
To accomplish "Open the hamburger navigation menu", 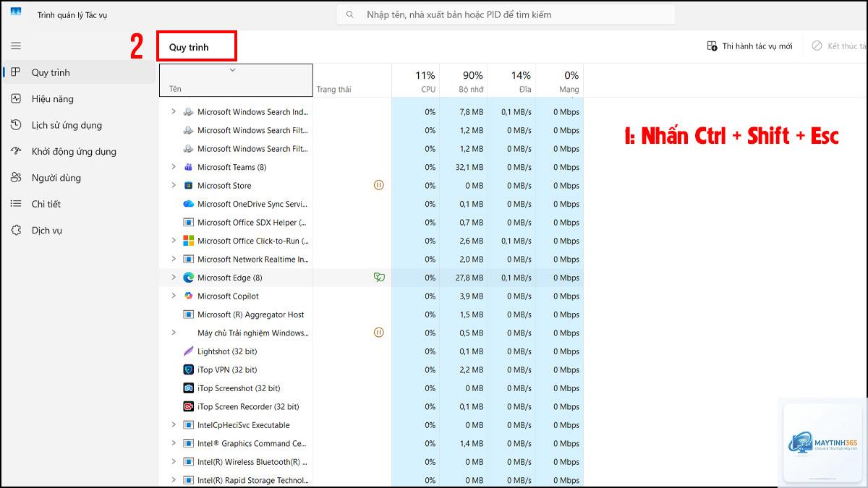I will tap(16, 46).
